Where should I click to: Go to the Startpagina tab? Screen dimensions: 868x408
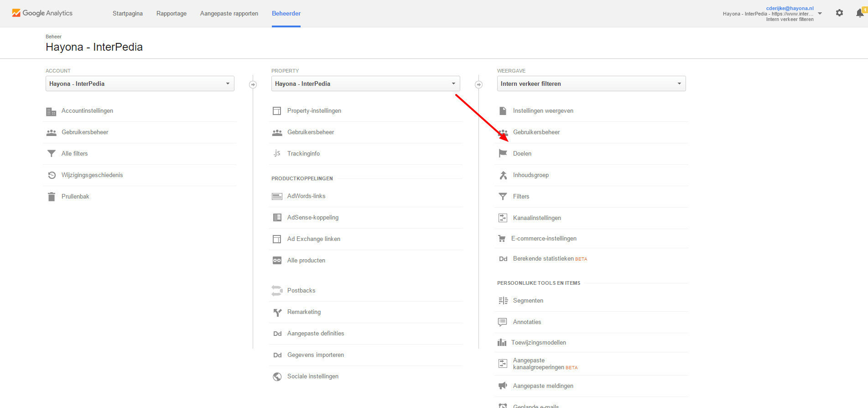128,14
